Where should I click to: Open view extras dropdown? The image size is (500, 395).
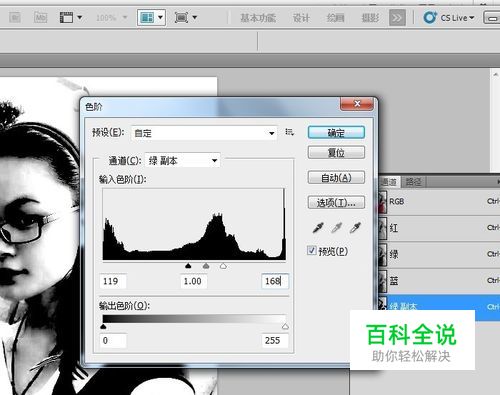[80, 17]
